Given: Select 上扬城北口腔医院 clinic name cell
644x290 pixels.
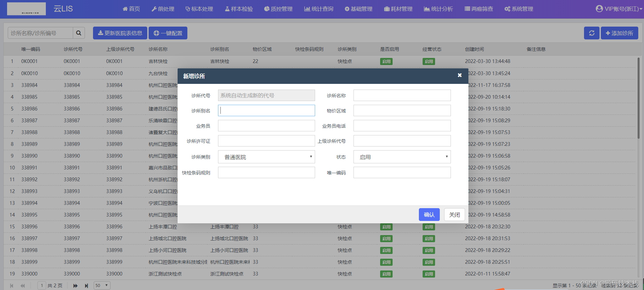Looking at the screenshot, I should [167, 238].
